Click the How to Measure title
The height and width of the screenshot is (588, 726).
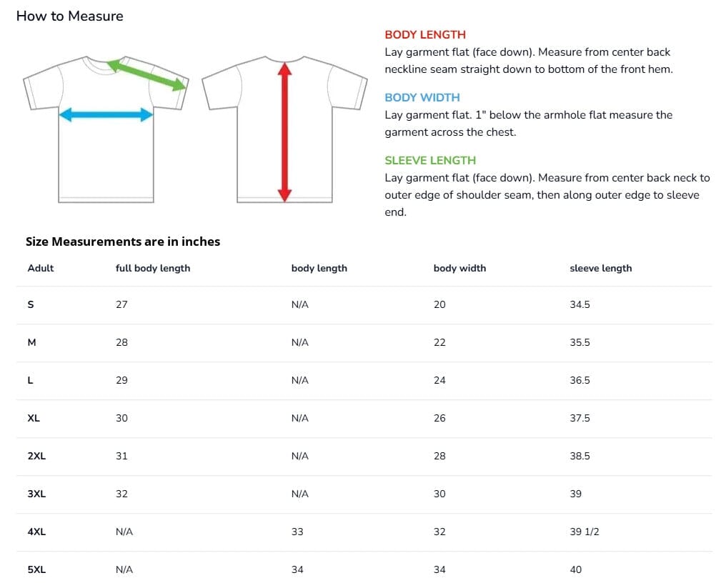pos(69,16)
